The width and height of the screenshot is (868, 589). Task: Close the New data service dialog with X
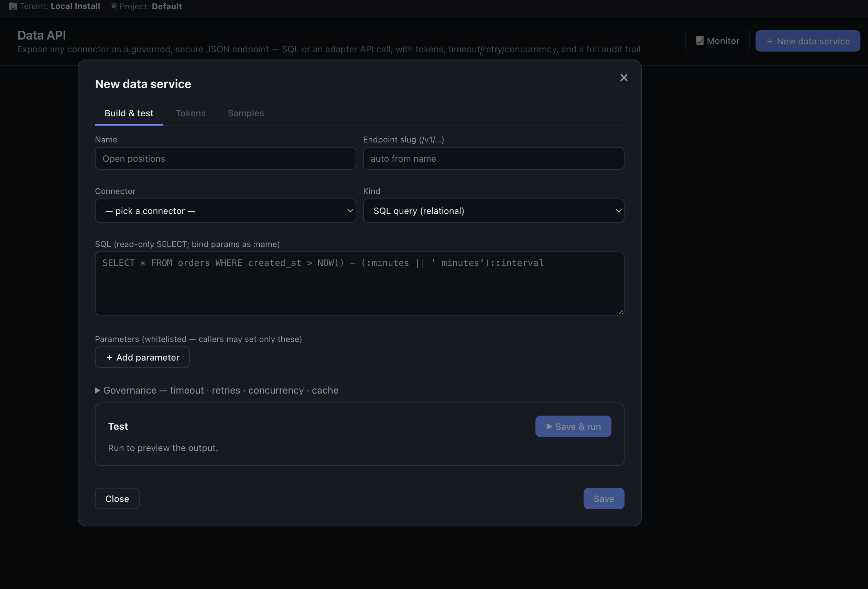[623, 78]
